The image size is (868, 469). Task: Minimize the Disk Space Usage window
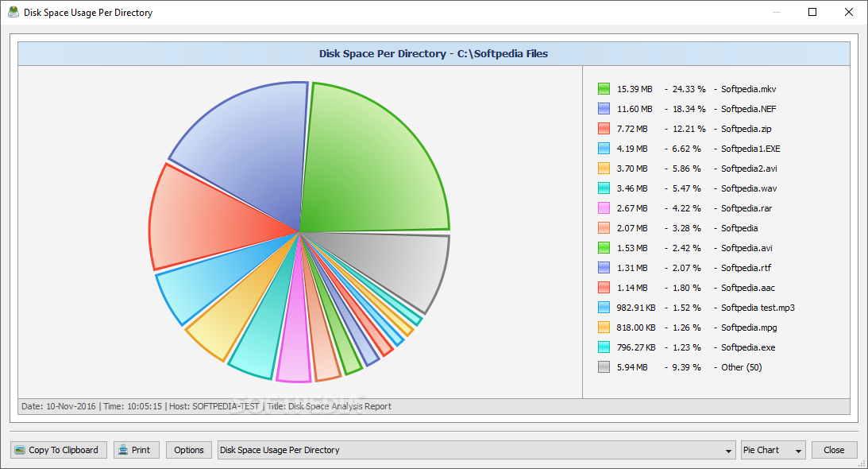coord(776,12)
